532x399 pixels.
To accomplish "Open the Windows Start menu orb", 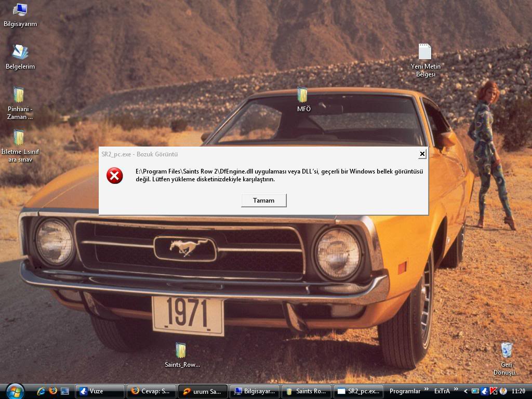I will (14, 391).
